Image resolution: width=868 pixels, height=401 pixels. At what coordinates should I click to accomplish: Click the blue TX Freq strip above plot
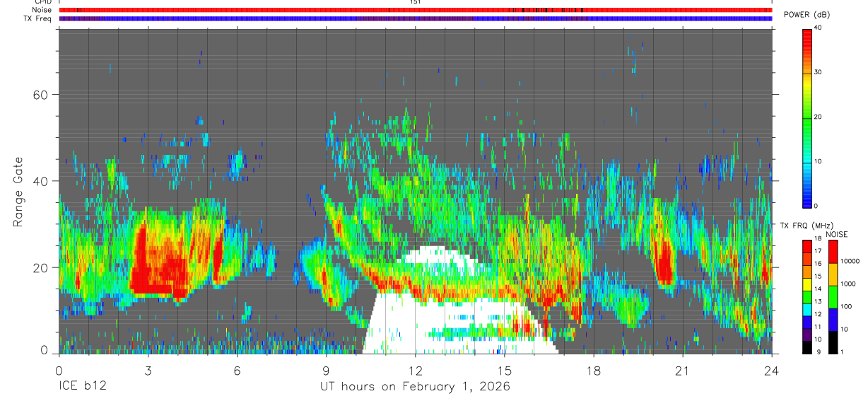(415, 18)
